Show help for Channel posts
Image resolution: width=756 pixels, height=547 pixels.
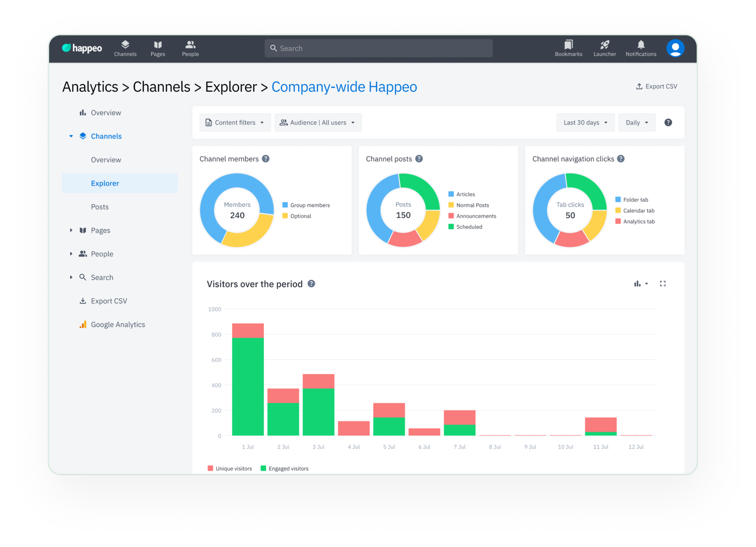(419, 159)
